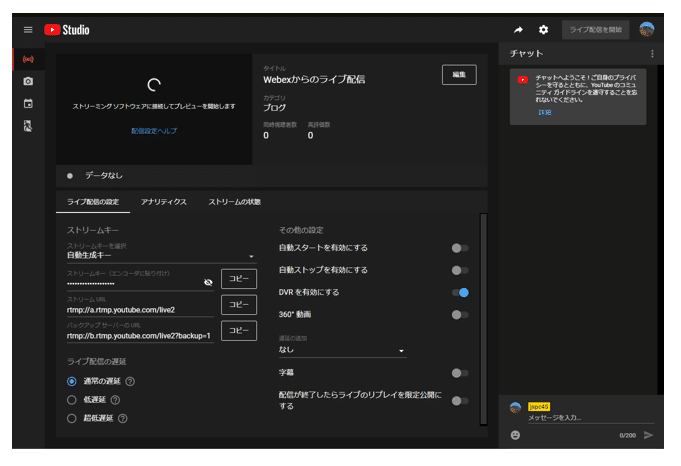Click ライブ配信を開始 button
Screen dimensions: 681x466
pyautogui.click(x=595, y=30)
